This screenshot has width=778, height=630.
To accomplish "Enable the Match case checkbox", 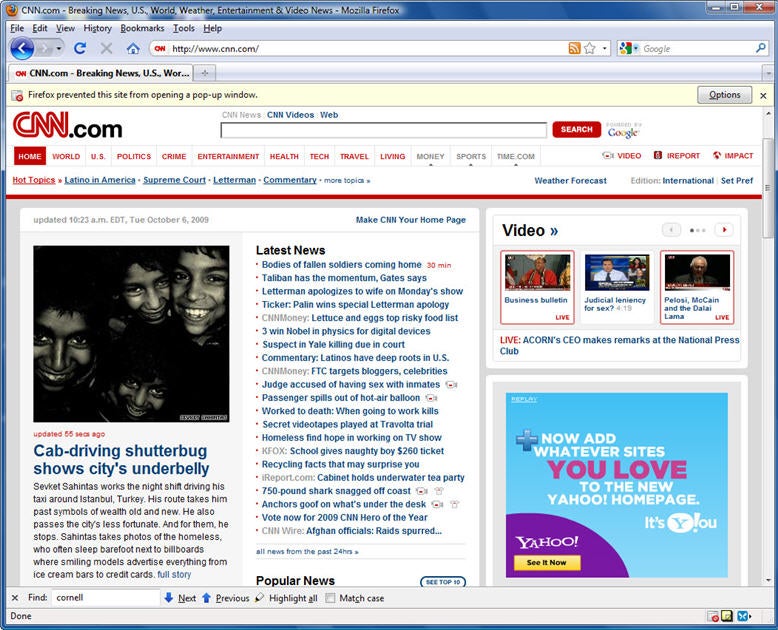I will pyautogui.click(x=330, y=598).
